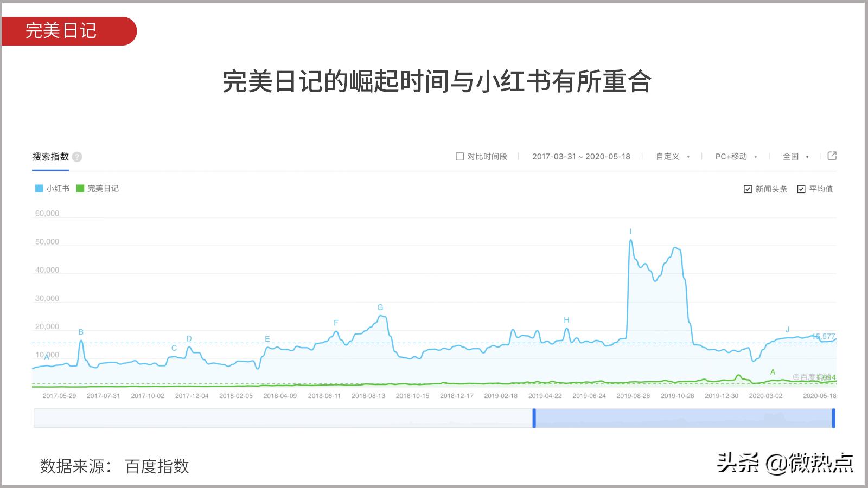
Task: Switch to the 搜索指数 tab
Action: [51, 157]
